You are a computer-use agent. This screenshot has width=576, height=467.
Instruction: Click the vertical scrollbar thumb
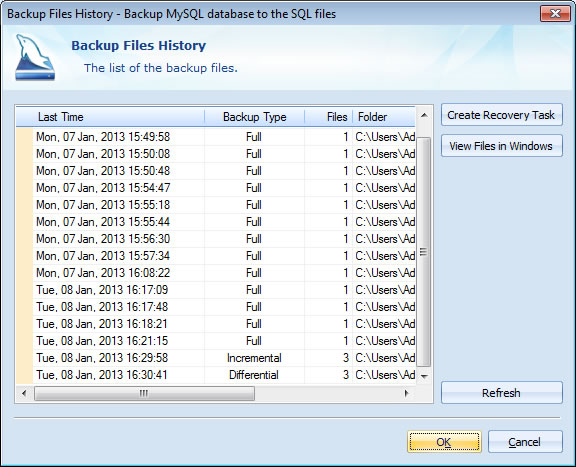[424, 252]
